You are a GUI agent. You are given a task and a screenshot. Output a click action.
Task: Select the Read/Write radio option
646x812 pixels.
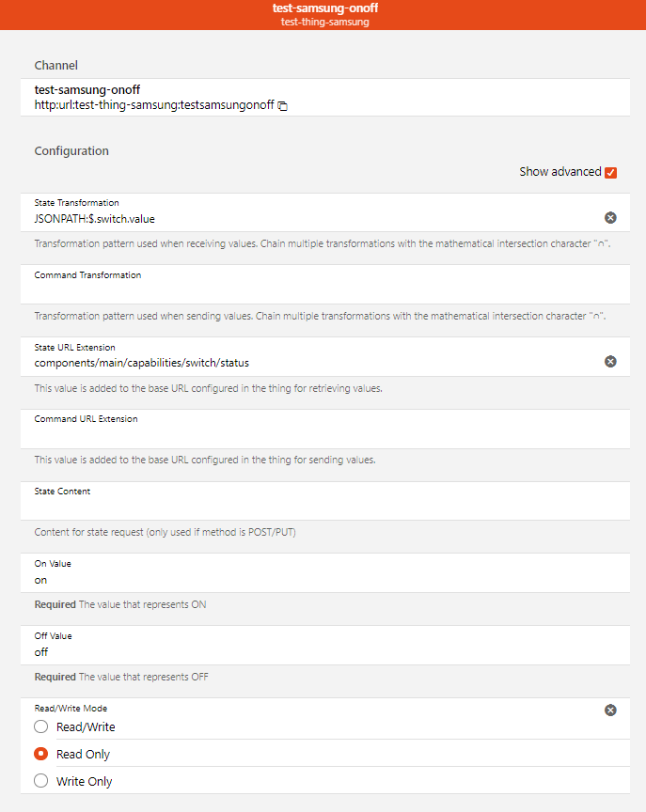coord(41,726)
